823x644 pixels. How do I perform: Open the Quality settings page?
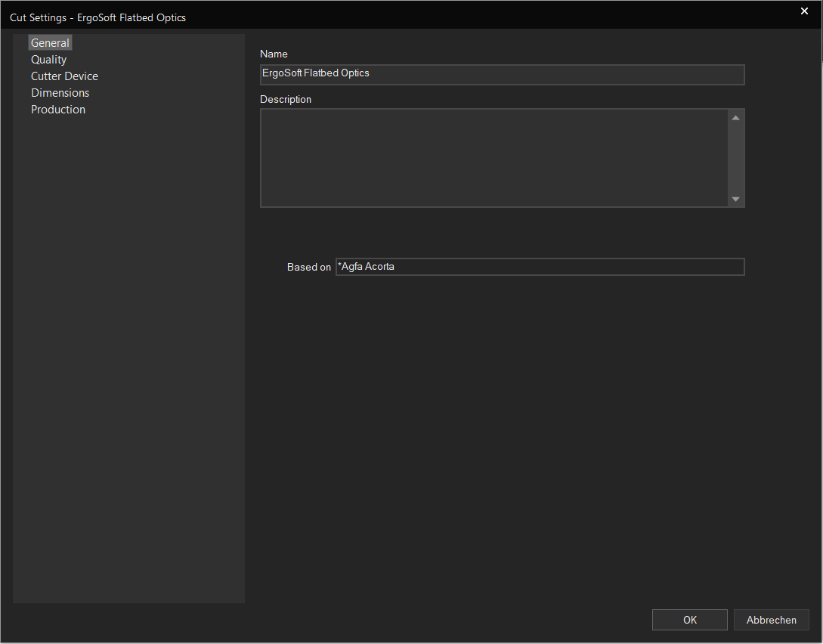pyautogui.click(x=49, y=60)
